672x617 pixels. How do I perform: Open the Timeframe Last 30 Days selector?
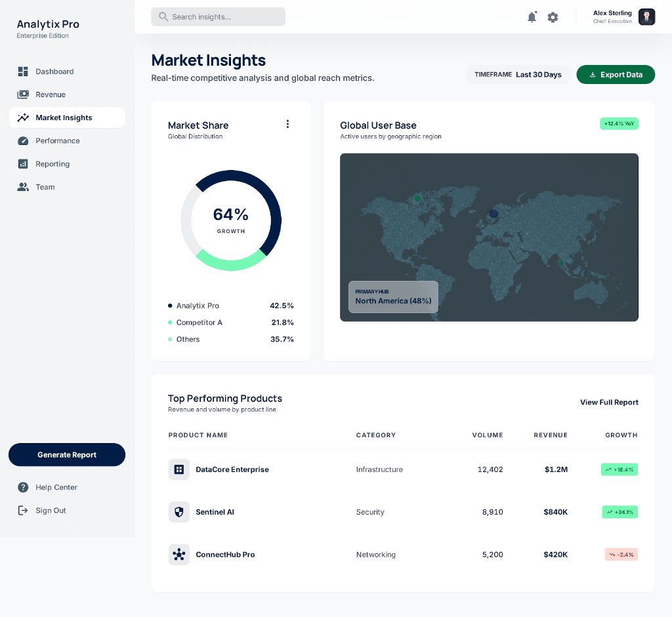pyautogui.click(x=518, y=74)
